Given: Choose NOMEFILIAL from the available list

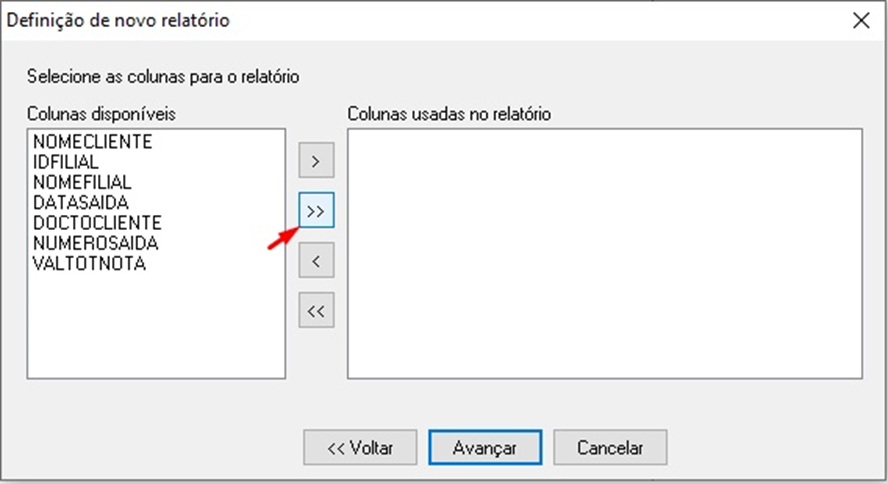Looking at the screenshot, I should pyautogui.click(x=82, y=183).
